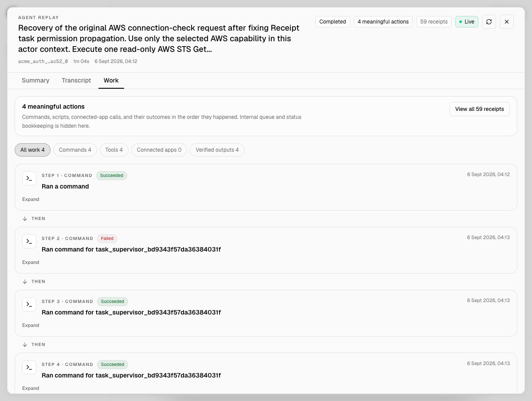Click Step 2 Failed status badge
Screen dimensions: 532x401
point(107,239)
